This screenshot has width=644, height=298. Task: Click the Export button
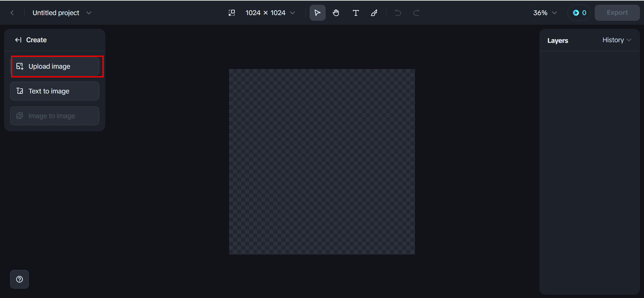(617, 13)
